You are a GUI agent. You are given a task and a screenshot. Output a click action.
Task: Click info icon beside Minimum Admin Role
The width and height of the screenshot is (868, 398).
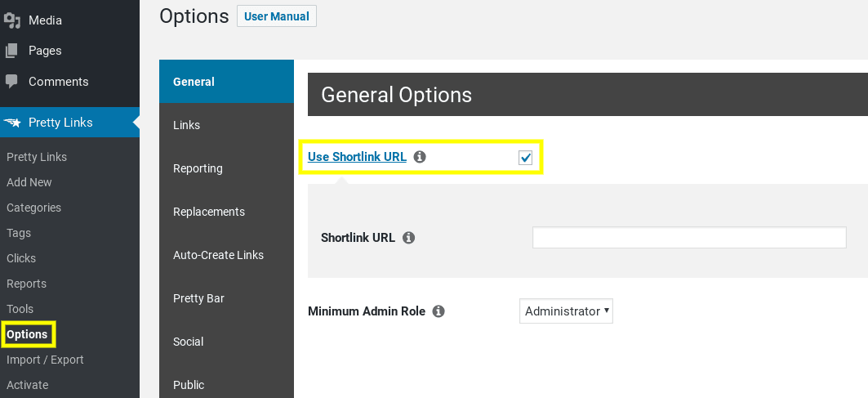click(x=438, y=311)
